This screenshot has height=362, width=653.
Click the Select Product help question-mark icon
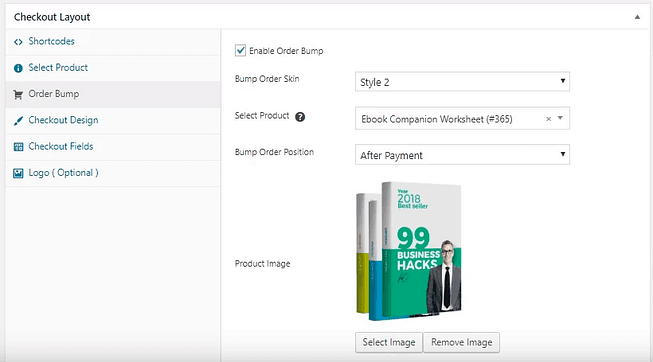point(300,117)
